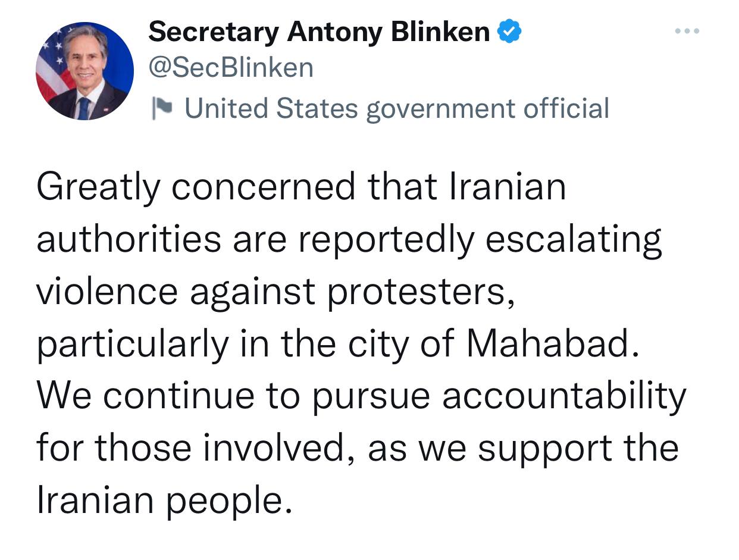Click the United States government official label
Screen dimensions: 739x560
(x=397, y=108)
